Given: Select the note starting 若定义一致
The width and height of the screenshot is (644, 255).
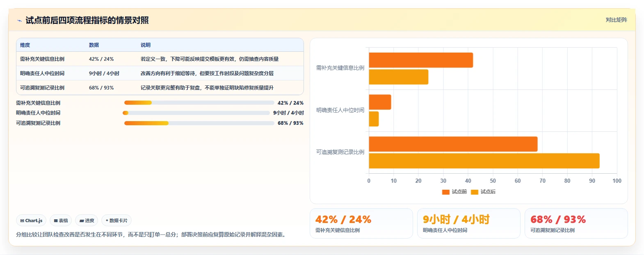Looking at the screenshot, I should tap(210, 59).
